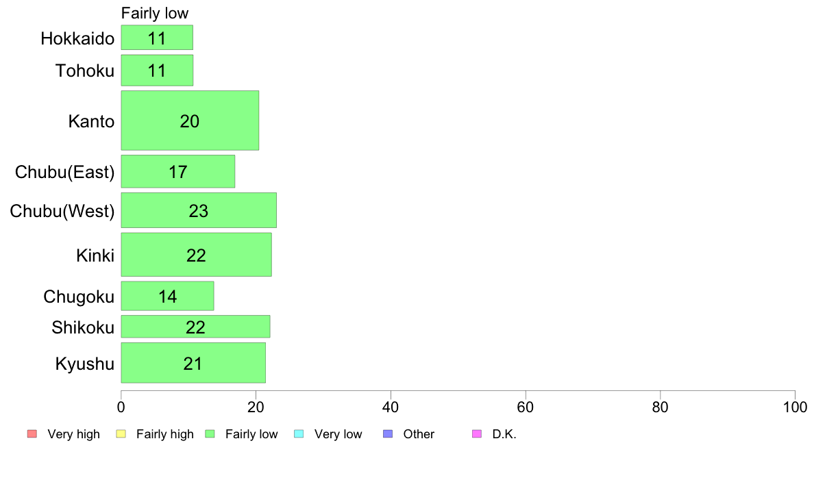814x504 pixels.
Task: Click the Very low legend label
Action: pos(338,434)
